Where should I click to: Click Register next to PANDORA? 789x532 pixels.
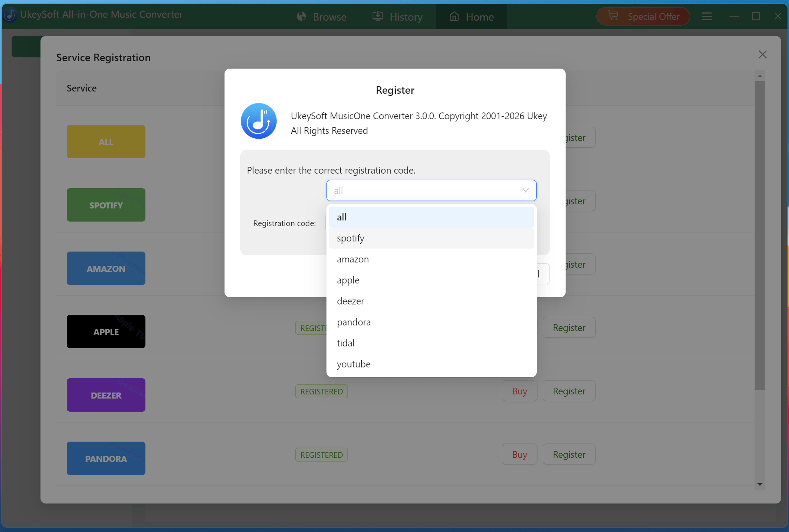pos(569,454)
